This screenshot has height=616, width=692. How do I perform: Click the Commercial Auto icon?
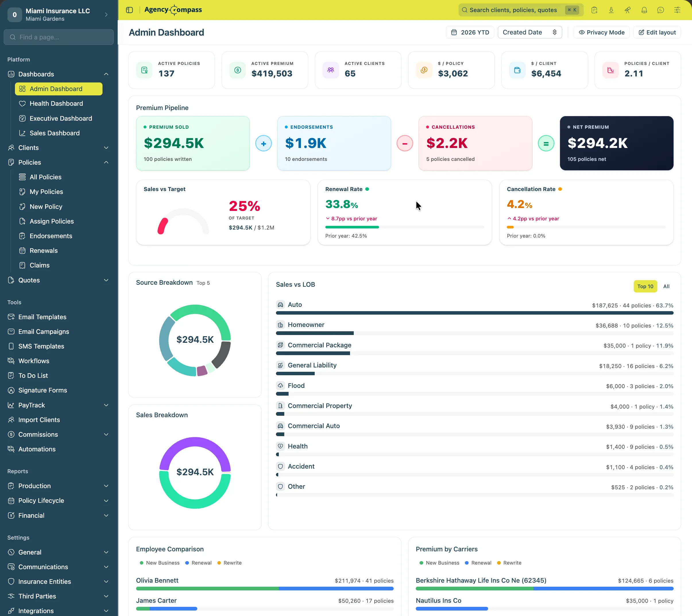point(280,426)
